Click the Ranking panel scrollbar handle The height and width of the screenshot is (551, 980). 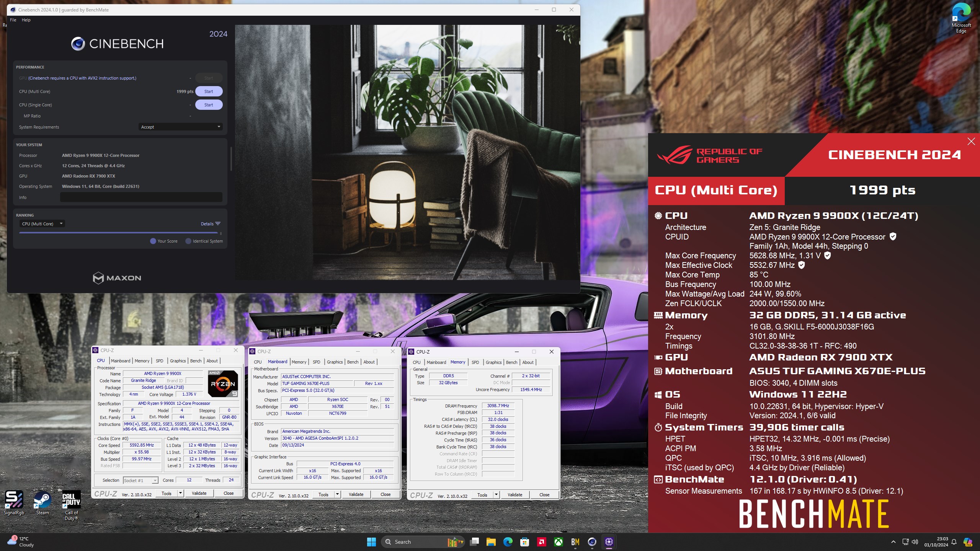pos(220,233)
